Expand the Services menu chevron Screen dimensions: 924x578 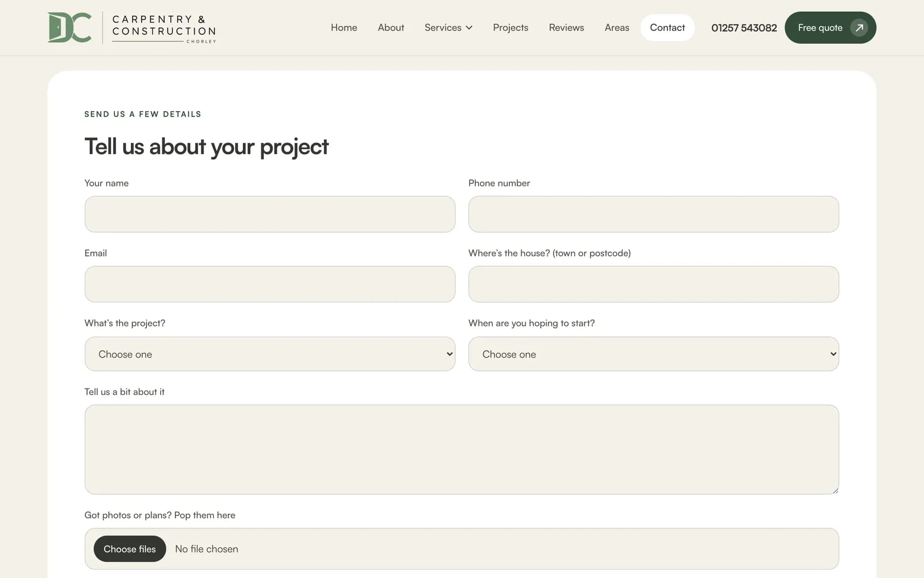click(x=469, y=28)
